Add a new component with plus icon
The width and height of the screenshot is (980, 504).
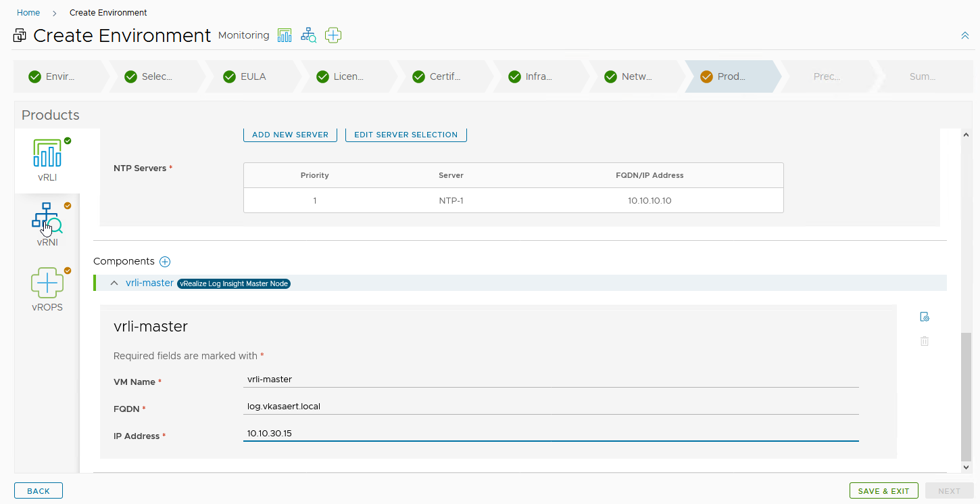tap(165, 262)
